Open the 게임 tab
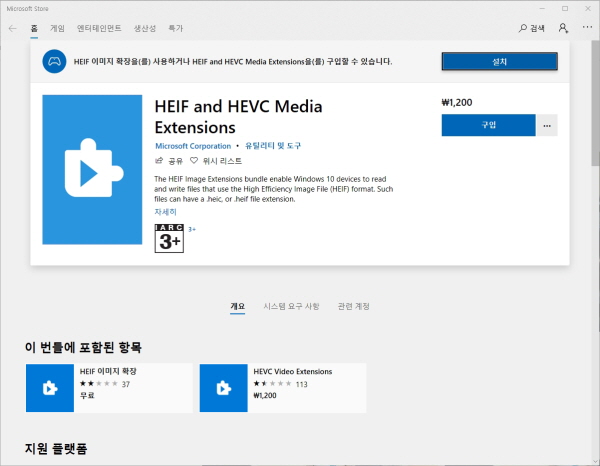 pos(57,28)
